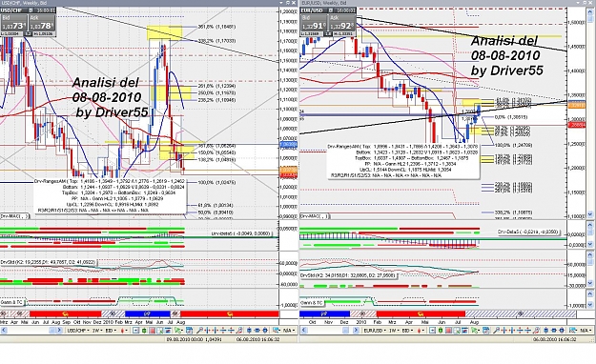Click the chart image icon left of N/A, USD/CHF toolbar
The height and width of the screenshot is (364, 596).
point(276,331)
